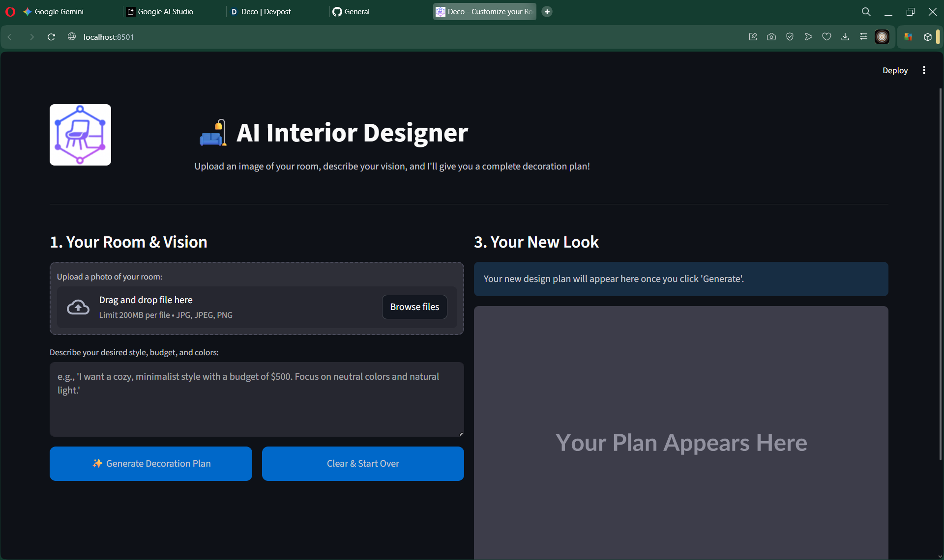944x560 pixels.
Task: Switch to Deco | Devpost tab
Action: pos(262,11)
